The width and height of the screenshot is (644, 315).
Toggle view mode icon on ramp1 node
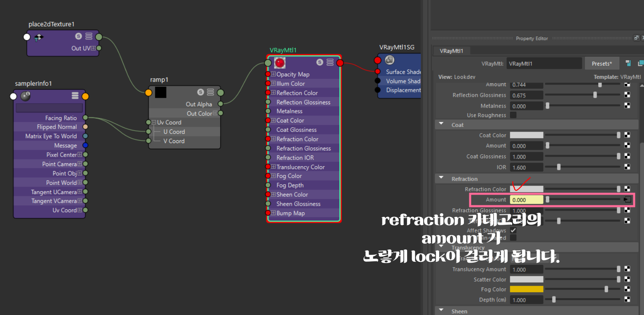pyautogui.click(x=211, y=92)
